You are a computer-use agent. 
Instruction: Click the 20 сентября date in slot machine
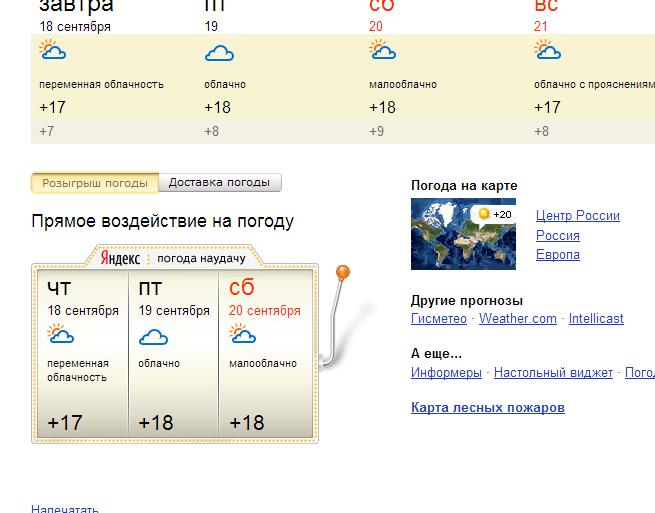pyautogui.click(x=265, y=310)
